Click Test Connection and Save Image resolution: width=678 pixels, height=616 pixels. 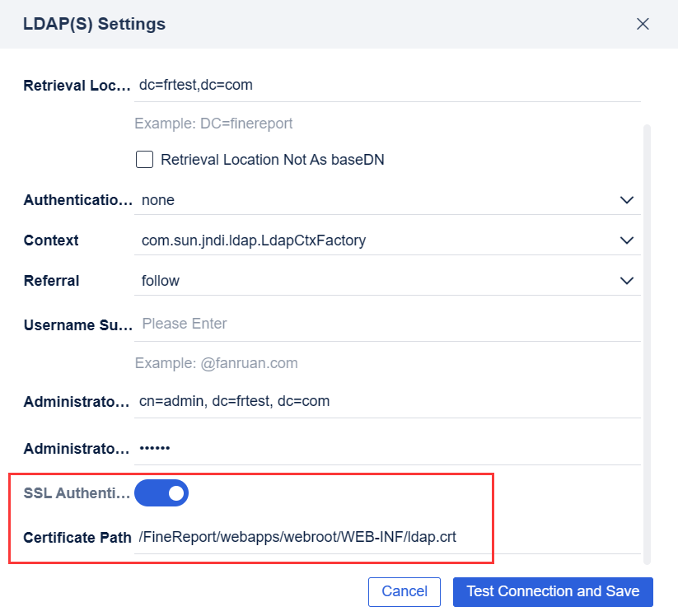(x=552, y=591)
